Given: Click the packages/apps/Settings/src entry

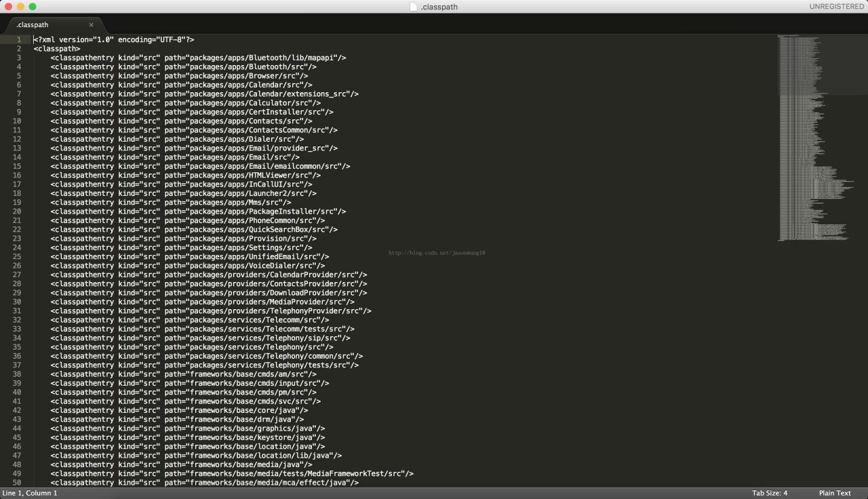Looking at the screenshot, I should [181, 247].
